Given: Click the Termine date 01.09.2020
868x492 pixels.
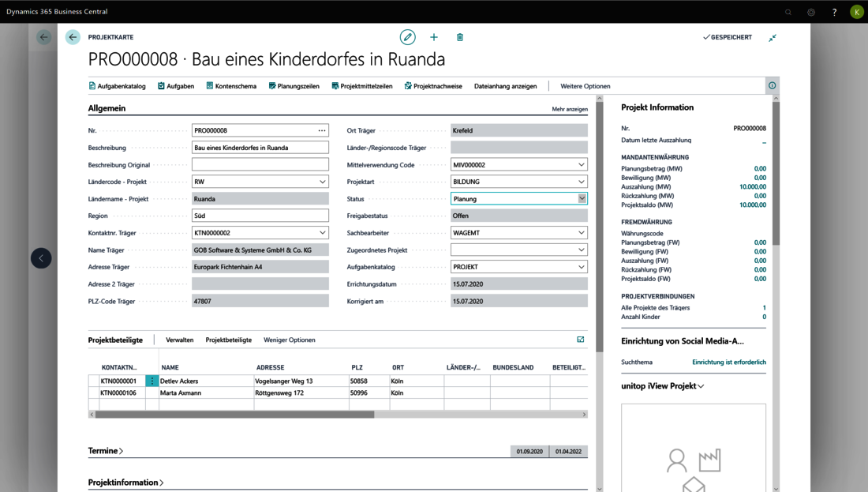Looking at the screenshot, I should 529,452.
